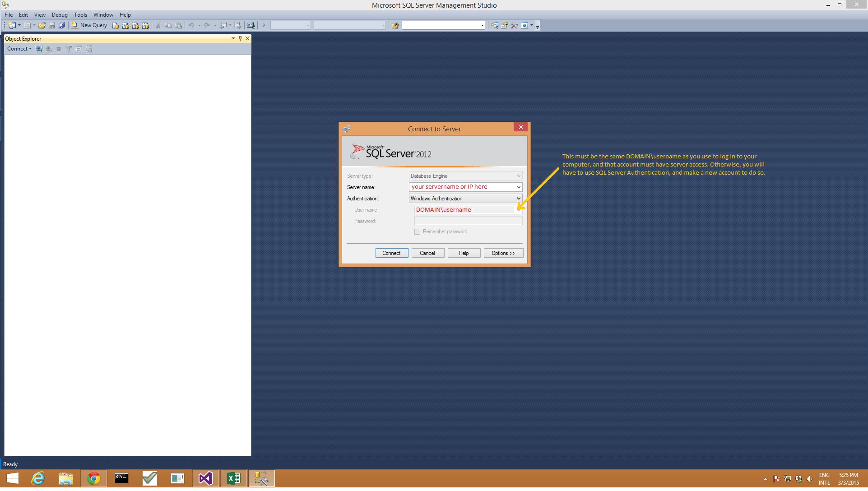Click the Database Engine Query icon

[x=116, y=25]
